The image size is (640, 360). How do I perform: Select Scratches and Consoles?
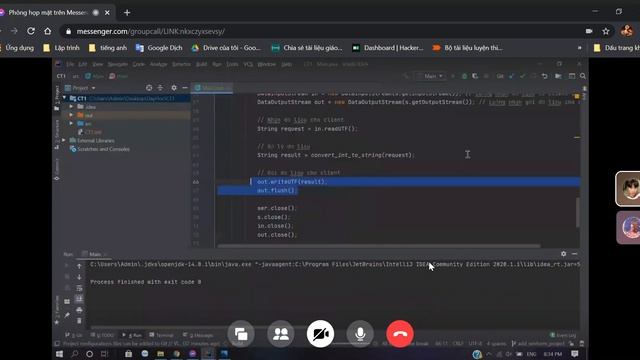[100, 149]
